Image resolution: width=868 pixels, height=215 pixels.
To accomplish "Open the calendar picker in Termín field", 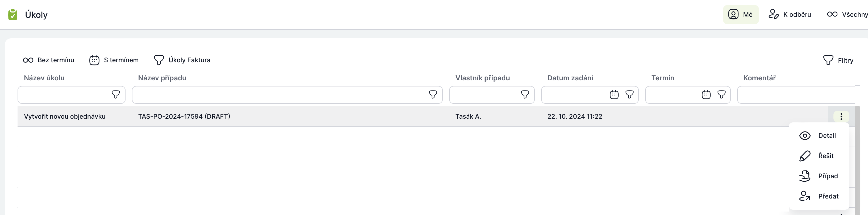I will click(706, 95).
